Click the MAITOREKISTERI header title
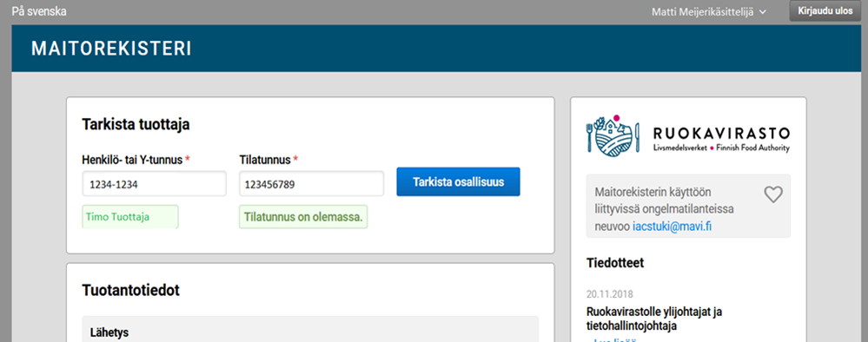This screenshot has height=342, width=868. (x=111, y=49)
